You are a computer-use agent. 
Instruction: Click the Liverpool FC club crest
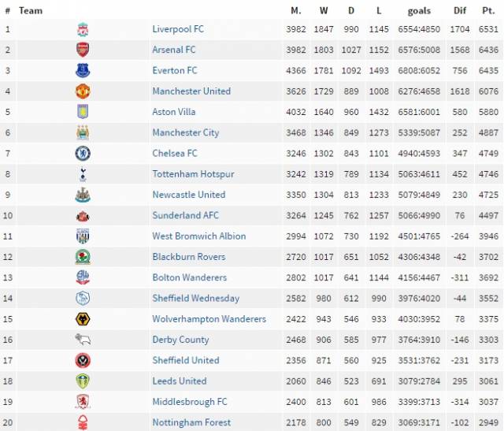(83, 29)
